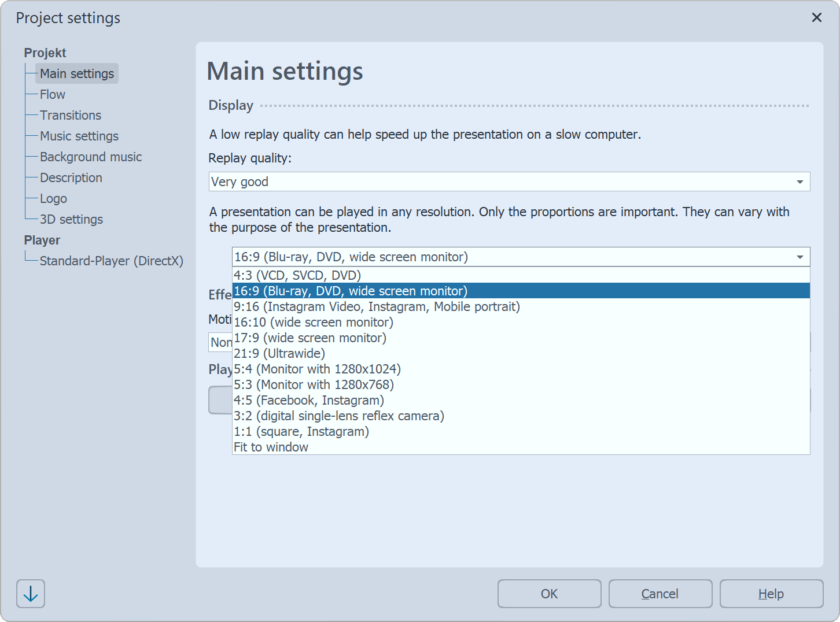Close the Project settings dialog
The width and height of the screenshot is (840, 622).
[x=816, y=17]
